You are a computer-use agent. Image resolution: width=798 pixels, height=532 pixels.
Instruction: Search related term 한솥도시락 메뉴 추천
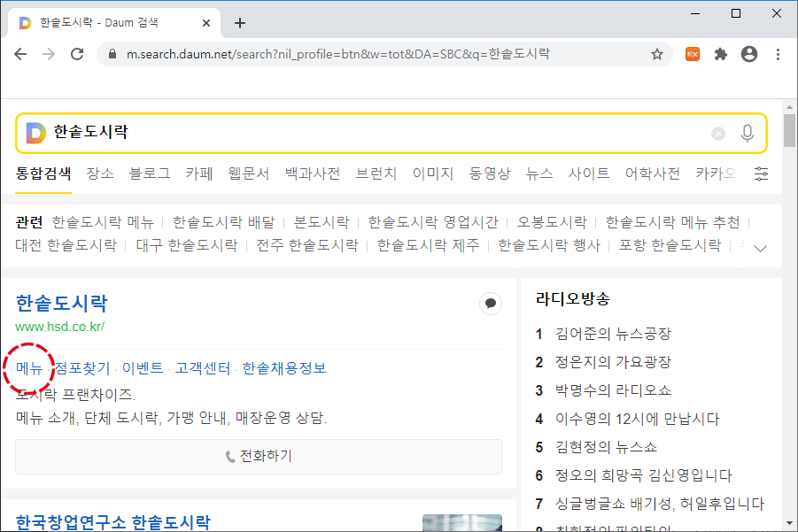tap(672, 222)
